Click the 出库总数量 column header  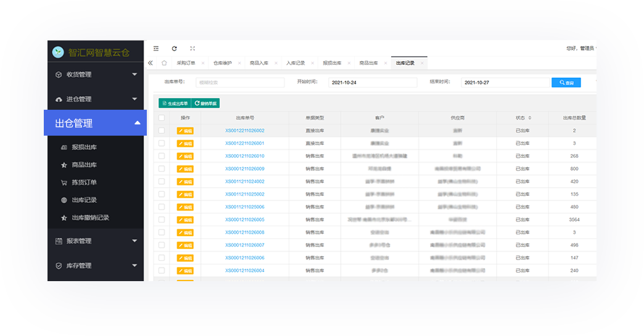coord(574,118)
